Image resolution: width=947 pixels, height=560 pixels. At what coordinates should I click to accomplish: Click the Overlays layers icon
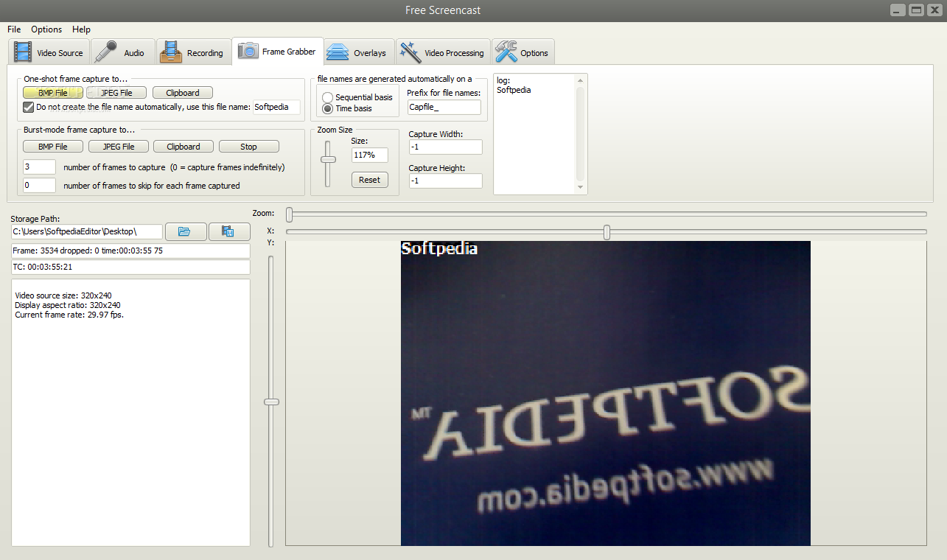coord(338,52)
